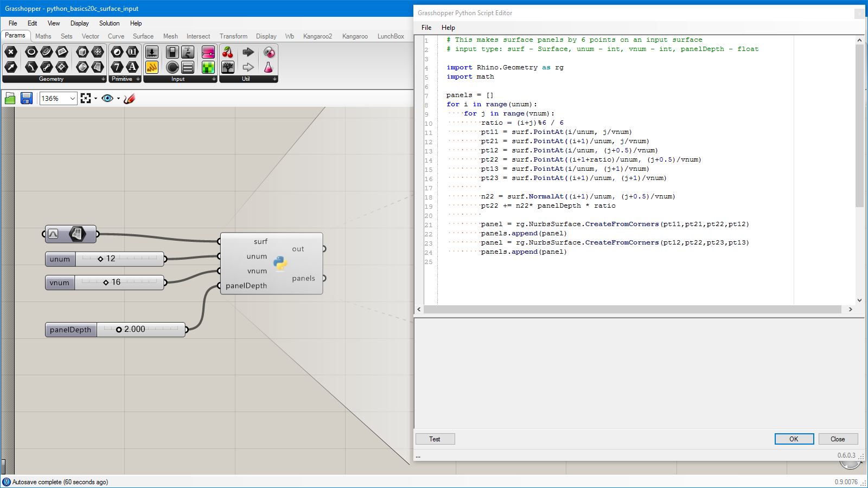Switch to the LunchBox component tab
Viewport: 868px width, 488px height.
click(391, 36)
